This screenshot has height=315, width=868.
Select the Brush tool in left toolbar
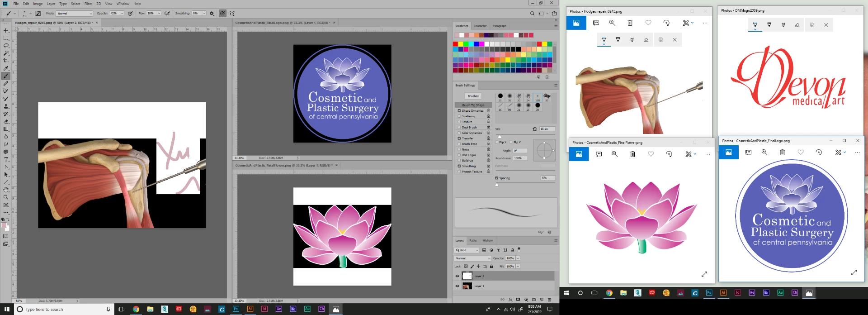click(x=6, y=76)
